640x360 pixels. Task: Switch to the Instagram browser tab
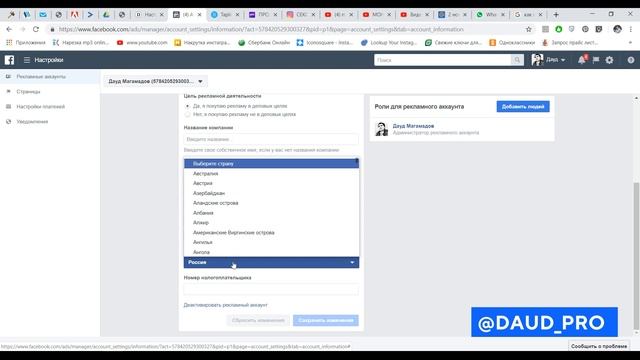(x=300, y=15)
